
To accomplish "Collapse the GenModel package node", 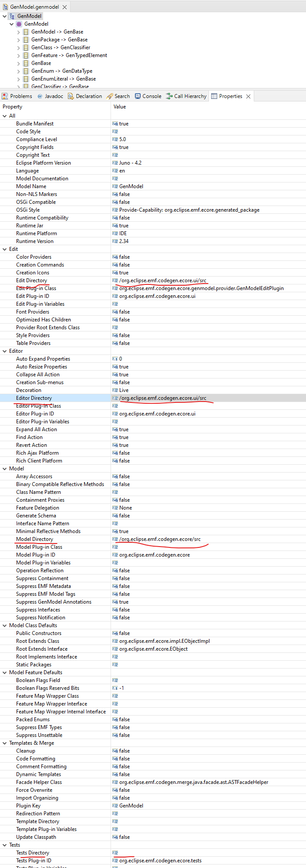I will (x=11, y=24).
